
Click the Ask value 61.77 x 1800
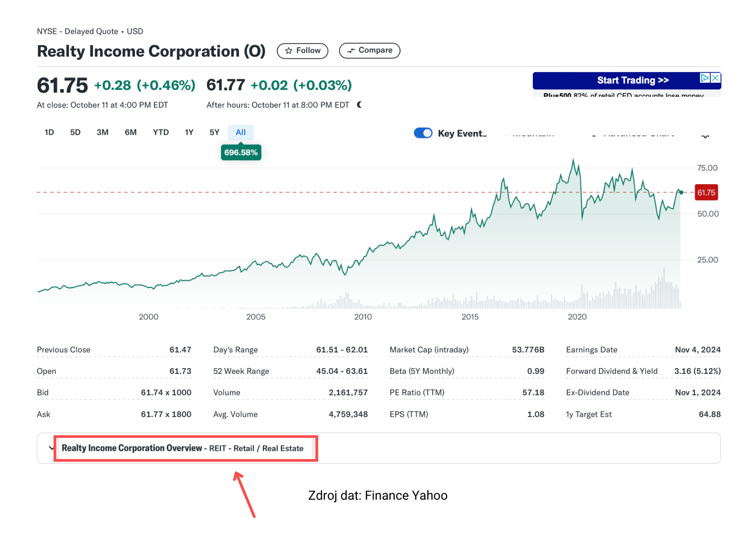[166, 414]
